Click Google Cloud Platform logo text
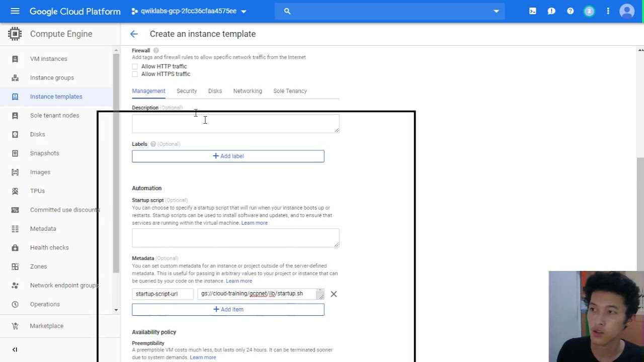Image resolution: width=644 pixels, height=362 pixels. click(x=75, y=11)
